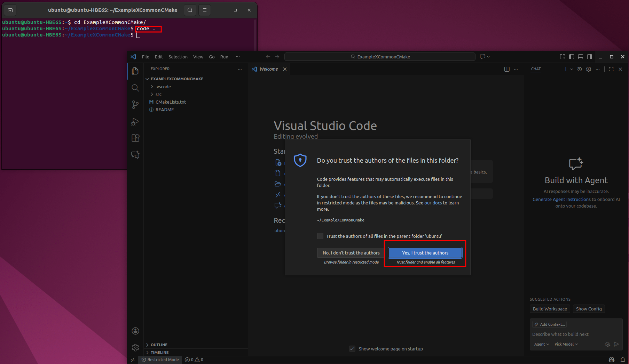Open the Chat view icon in activity bar
This screenshot has width=629, height=364.
135,155
